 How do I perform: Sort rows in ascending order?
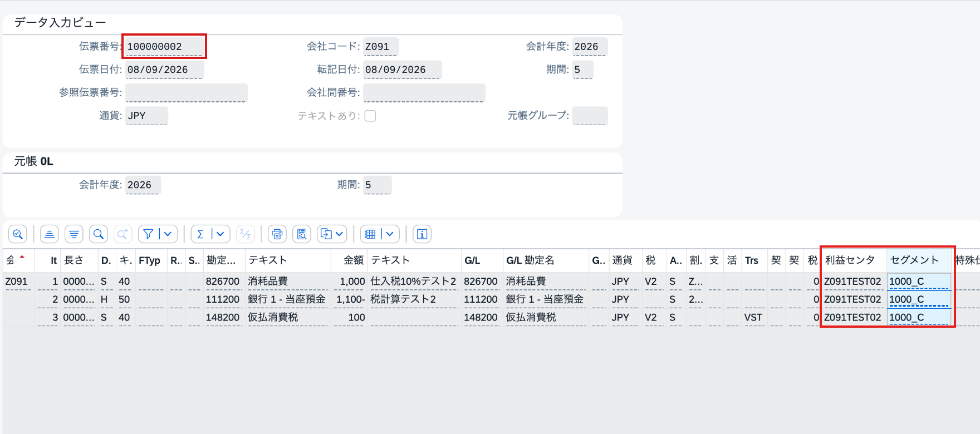[x=50, y=234]
